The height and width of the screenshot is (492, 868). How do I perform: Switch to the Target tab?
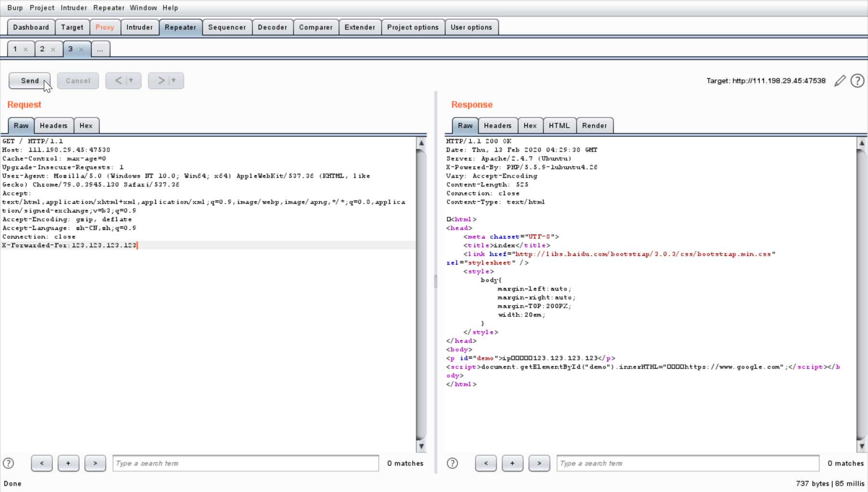[72, 27]
